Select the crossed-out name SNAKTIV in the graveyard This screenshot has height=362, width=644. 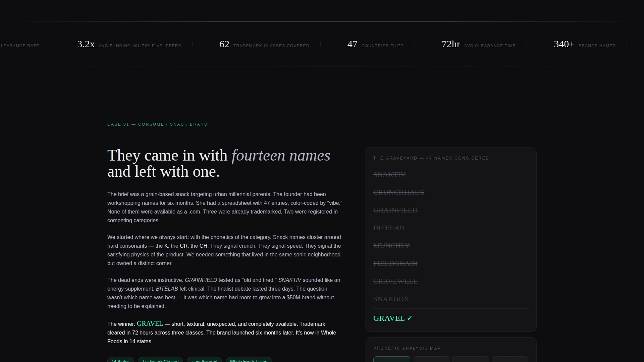pyautogui.click(x=389, y=175)
